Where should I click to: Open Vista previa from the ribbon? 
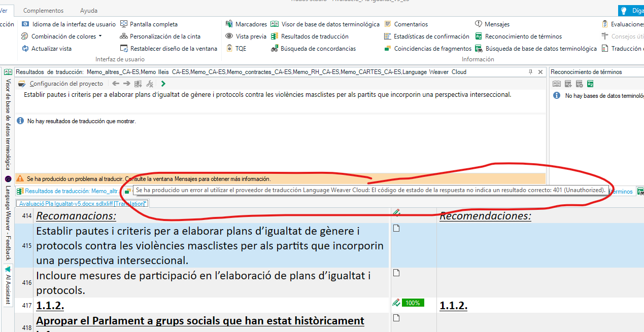pos(246,36)
